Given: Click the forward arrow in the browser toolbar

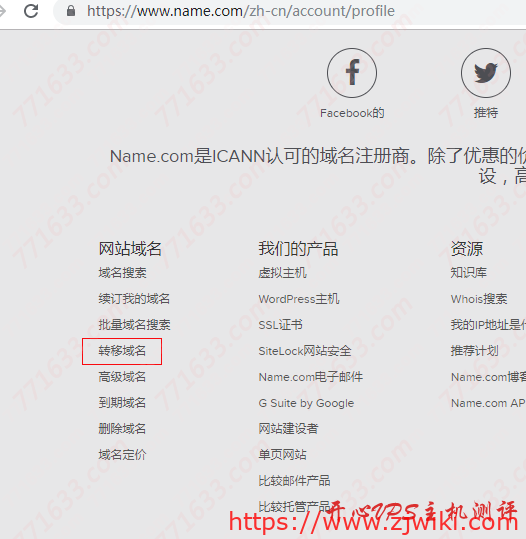Looking at the screenshot, I should tap(2, 11).
